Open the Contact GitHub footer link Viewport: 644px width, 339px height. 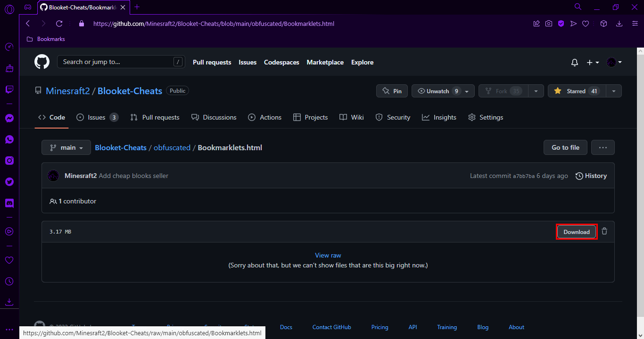click(x=332, y=327)
